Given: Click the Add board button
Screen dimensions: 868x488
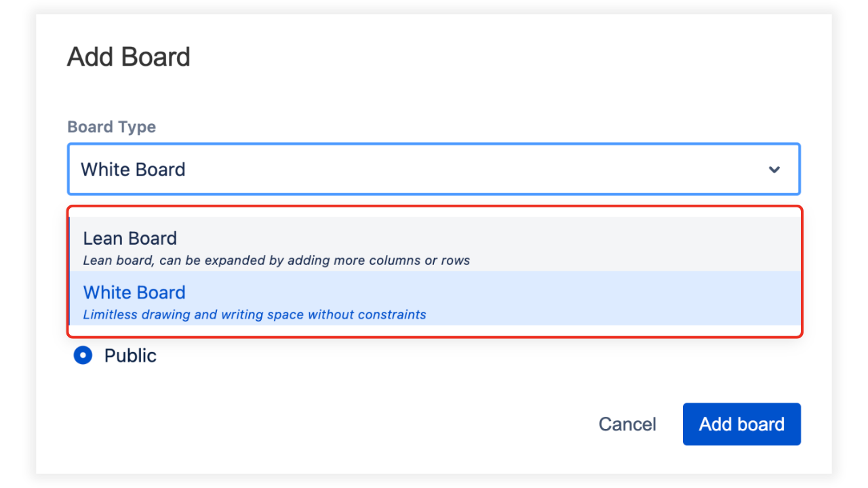Looking at the screenshot, I should pos(741,424).
